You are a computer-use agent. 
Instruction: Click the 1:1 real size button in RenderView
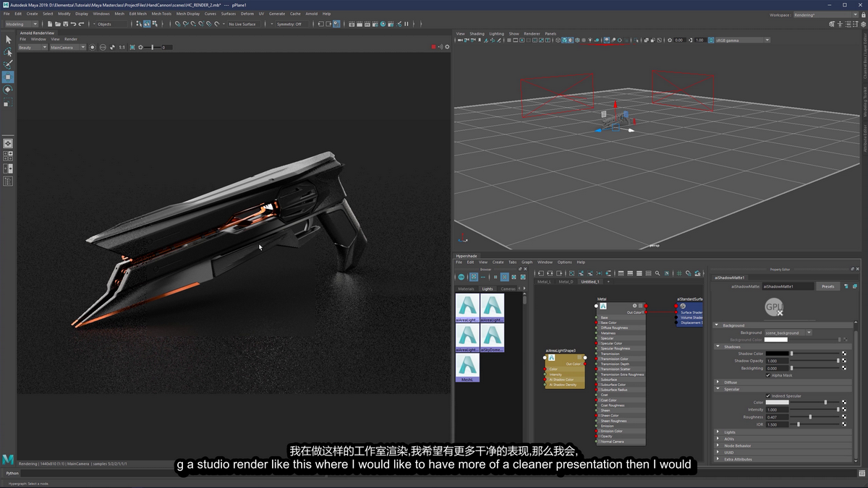point(122,47)
